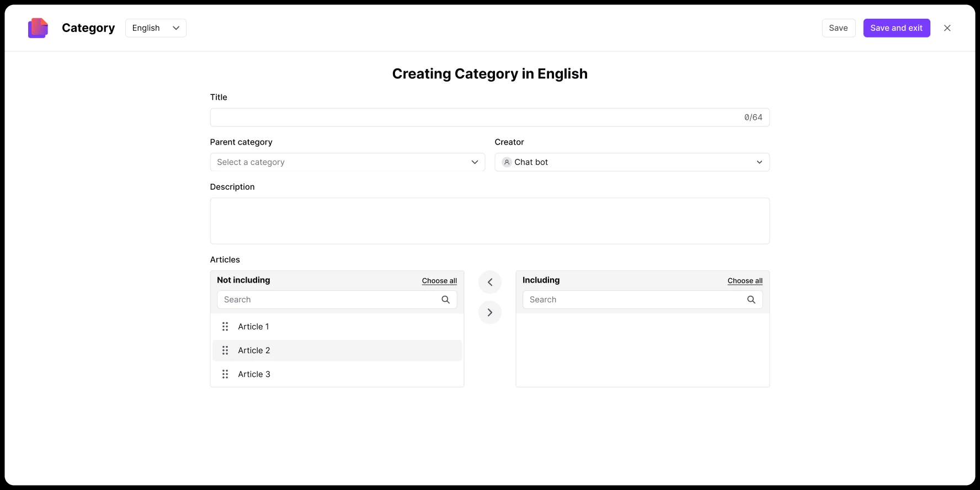980x490 pixels.
Task: Focus the Including Search box
Action: 643,300
